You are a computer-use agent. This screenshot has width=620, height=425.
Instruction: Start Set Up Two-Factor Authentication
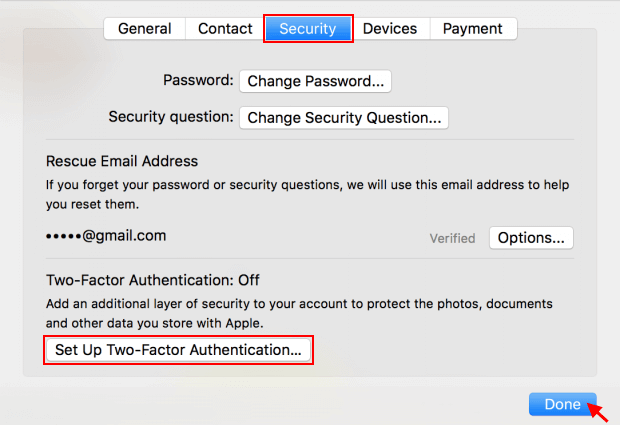[178, 350]
